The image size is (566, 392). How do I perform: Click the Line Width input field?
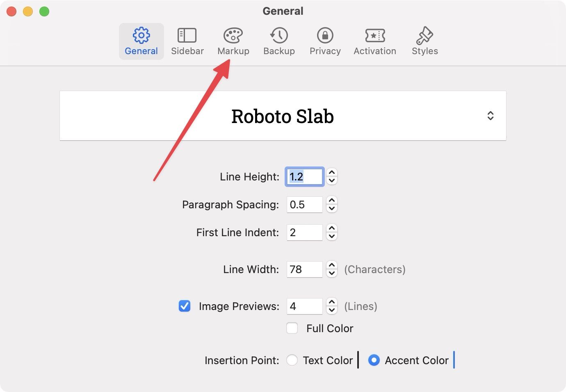click(x=304, y=269)
